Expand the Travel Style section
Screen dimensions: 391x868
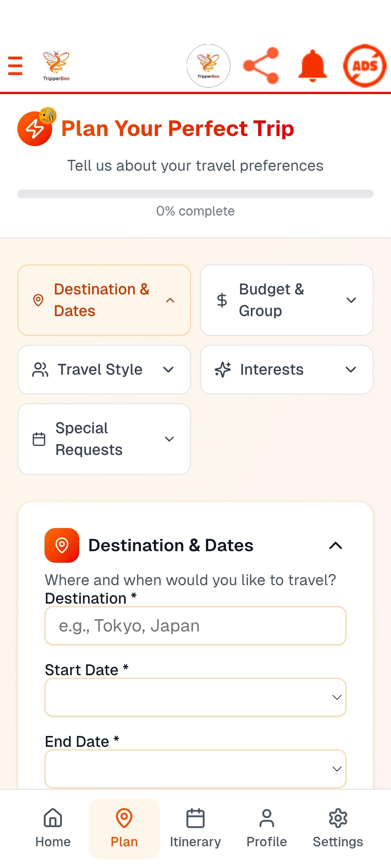click(x=104, y=370)
